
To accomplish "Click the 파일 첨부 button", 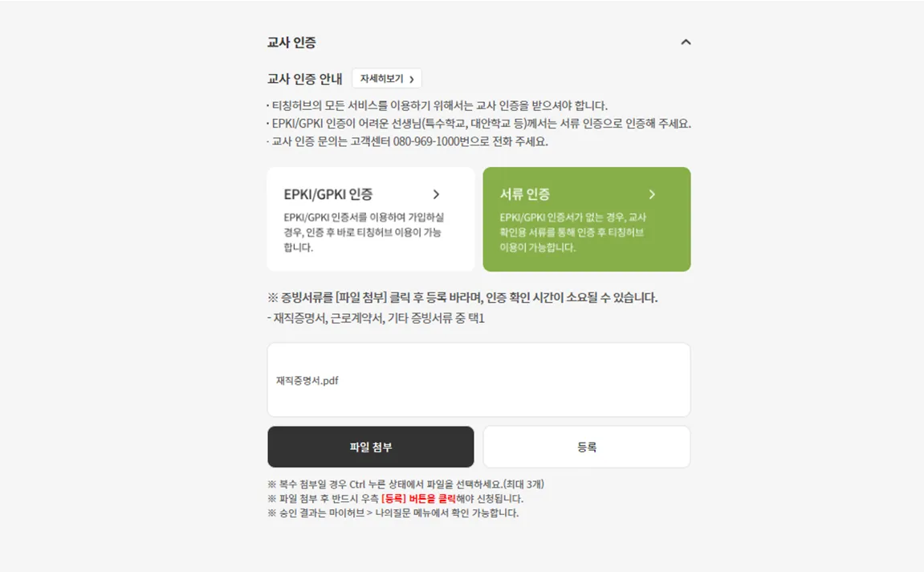I will pos(371,447).
